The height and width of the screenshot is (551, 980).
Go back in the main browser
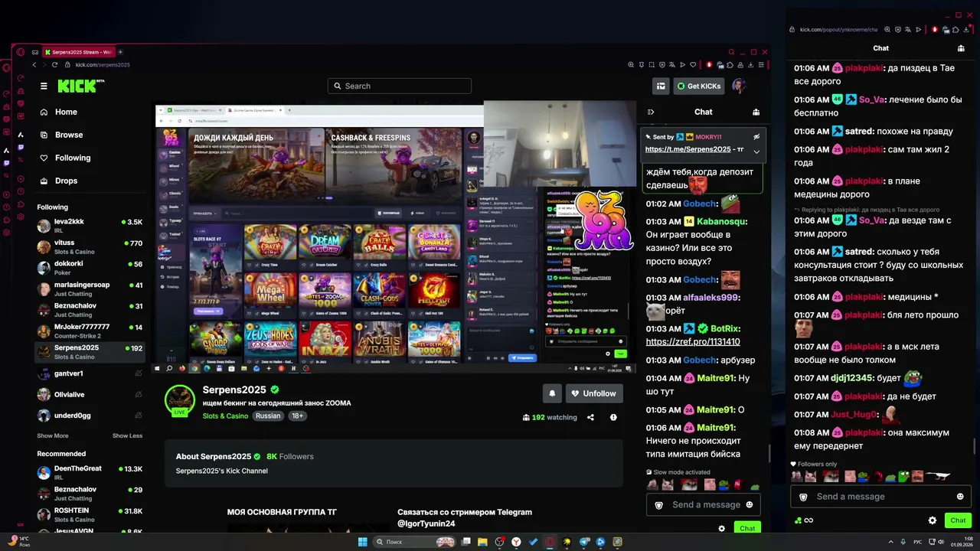[x=34, y=65]
